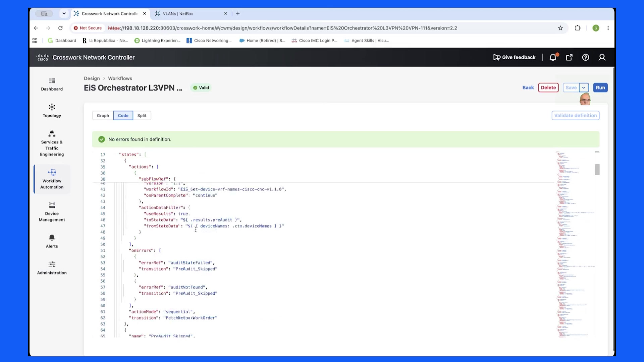Switch to the Graph view tab
Viewport: 644px width, 362px height.
coord(103,116)
